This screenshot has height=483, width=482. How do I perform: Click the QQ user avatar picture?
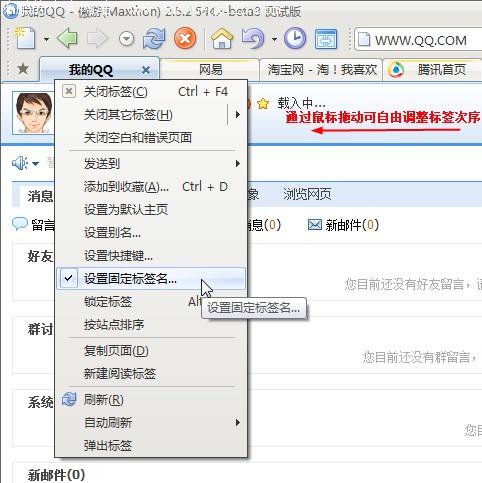(x=33, y=113)
